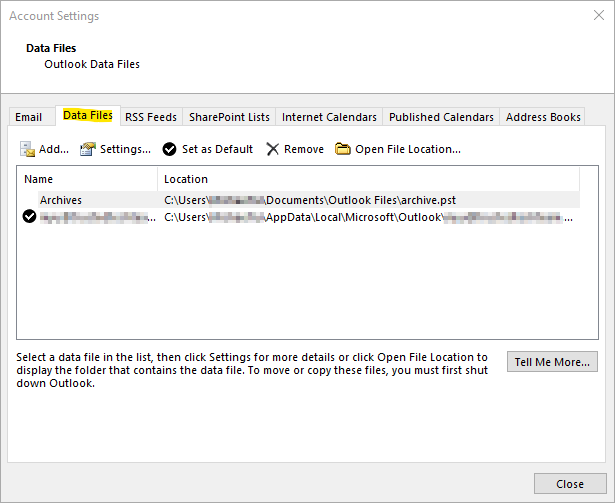
Task: Select the blurred default data file name
Action: pyautogui.click(x=98, y=217)
